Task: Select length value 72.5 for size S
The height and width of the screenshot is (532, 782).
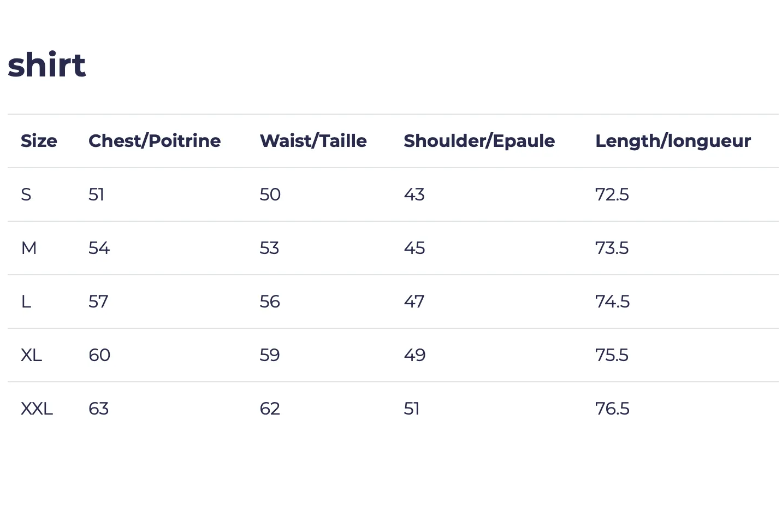Action: coord(612,194)
